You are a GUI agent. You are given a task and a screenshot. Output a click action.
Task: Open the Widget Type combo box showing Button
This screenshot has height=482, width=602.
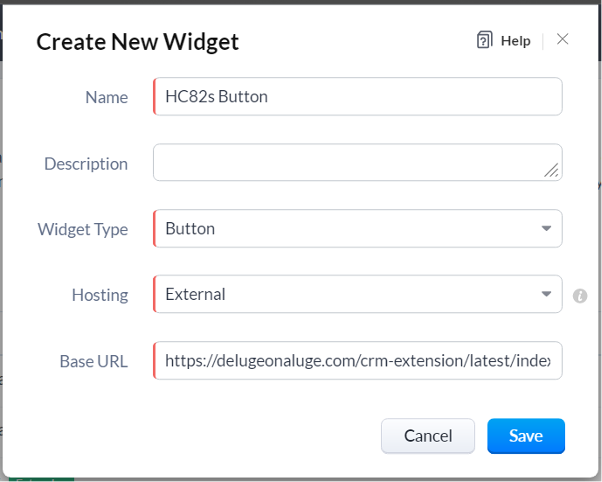(x=358, y=229)
